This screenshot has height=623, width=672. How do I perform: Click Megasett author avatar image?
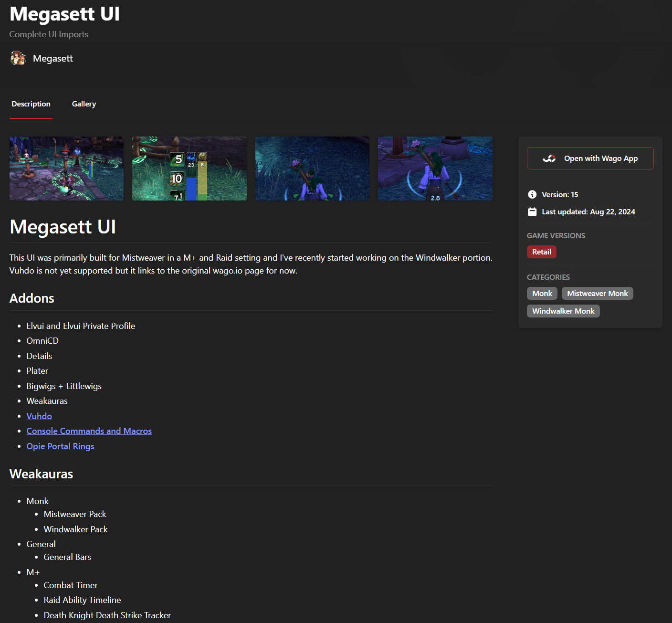[18, 58]
